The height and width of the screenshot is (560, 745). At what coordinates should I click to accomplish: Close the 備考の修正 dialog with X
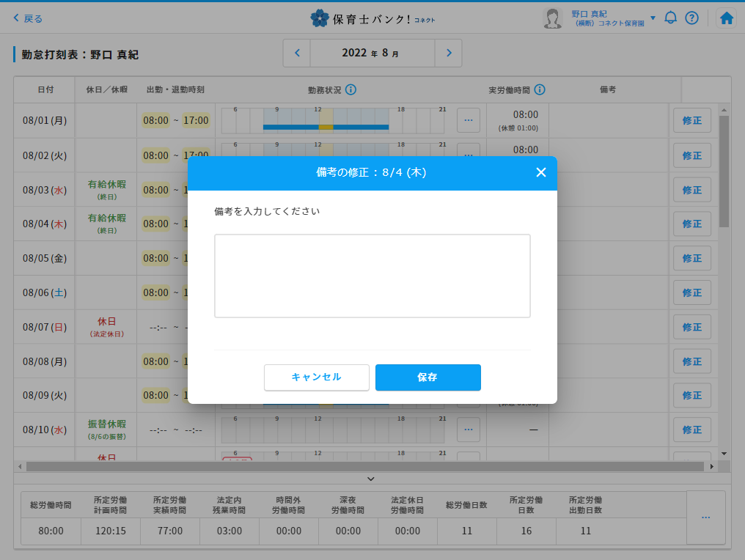(541, 172)
